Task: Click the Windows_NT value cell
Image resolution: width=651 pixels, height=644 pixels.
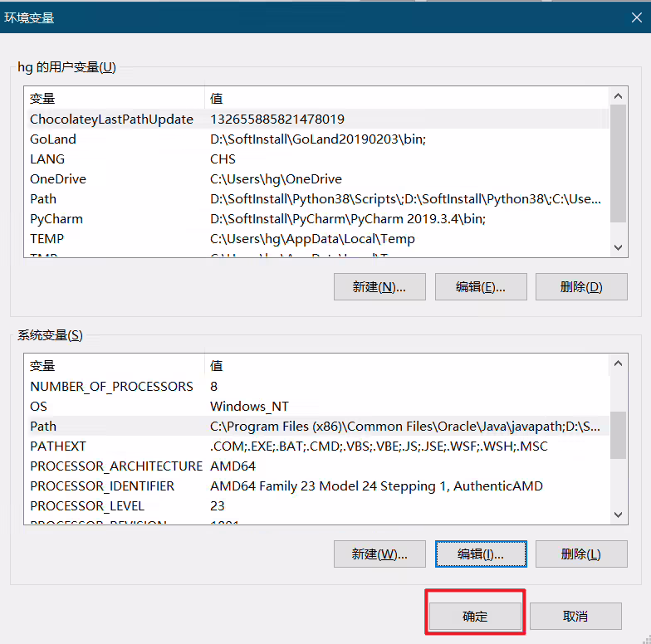Action: [249, 407]
